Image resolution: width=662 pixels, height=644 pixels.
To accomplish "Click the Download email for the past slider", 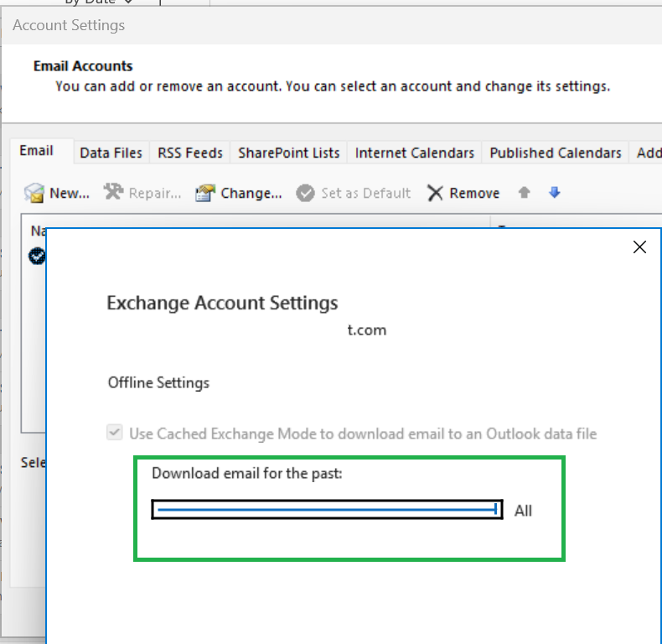I will coord(327,509).
